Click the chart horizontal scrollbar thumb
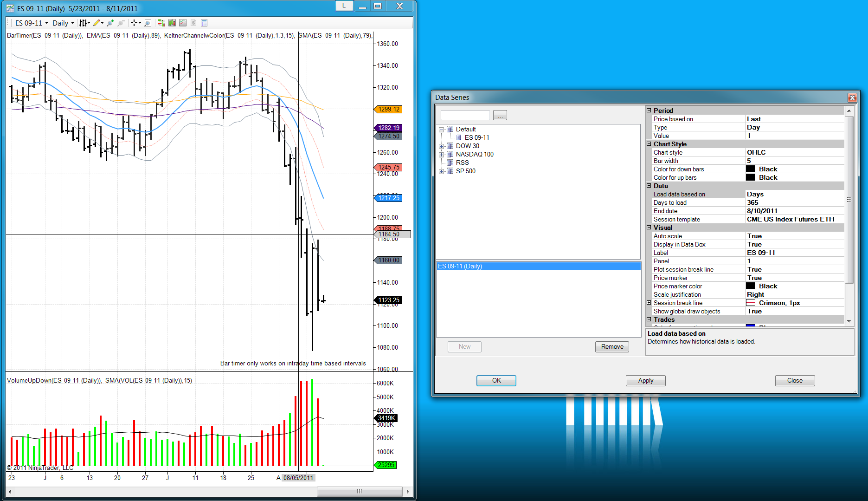 click(360, 491)
